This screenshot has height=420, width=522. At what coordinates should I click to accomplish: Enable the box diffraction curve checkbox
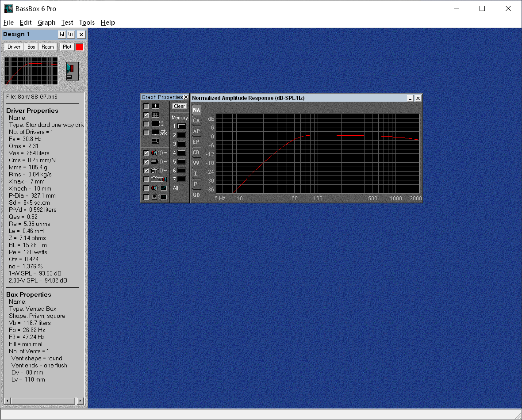tap(146, 197)
